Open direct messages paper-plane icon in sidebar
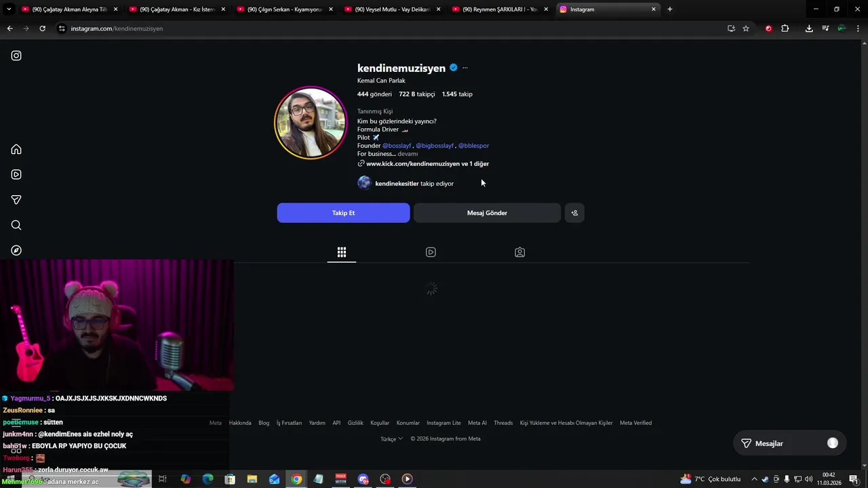 (16, 200)
